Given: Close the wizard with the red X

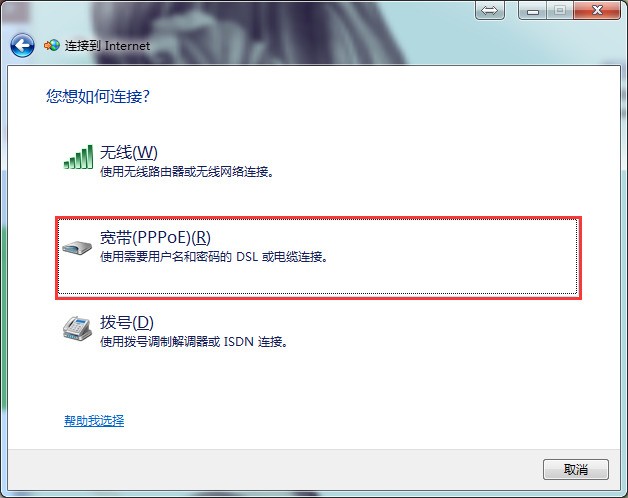Looking at the screenshot, I should tap(597, 10).
